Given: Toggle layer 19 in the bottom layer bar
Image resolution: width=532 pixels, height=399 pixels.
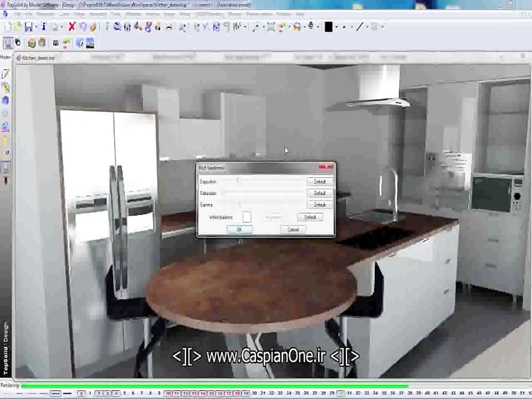Looking at the screenshot, I should click(x=246, y=393).
